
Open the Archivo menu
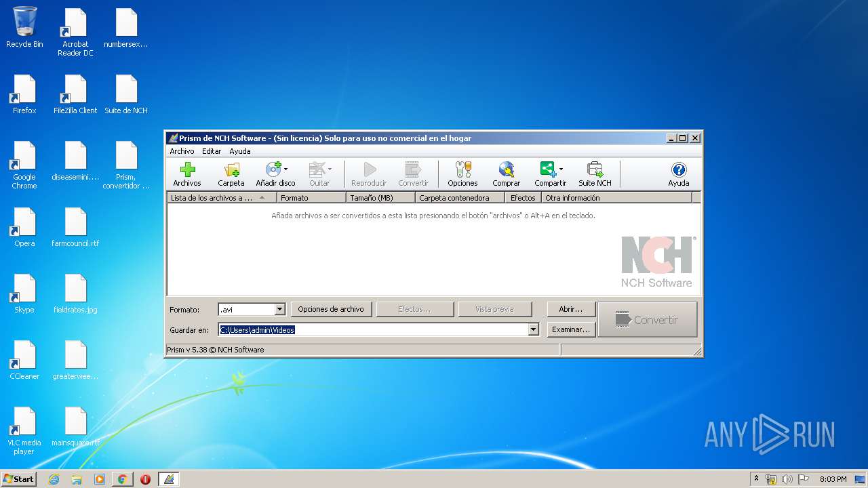point(182,151)
